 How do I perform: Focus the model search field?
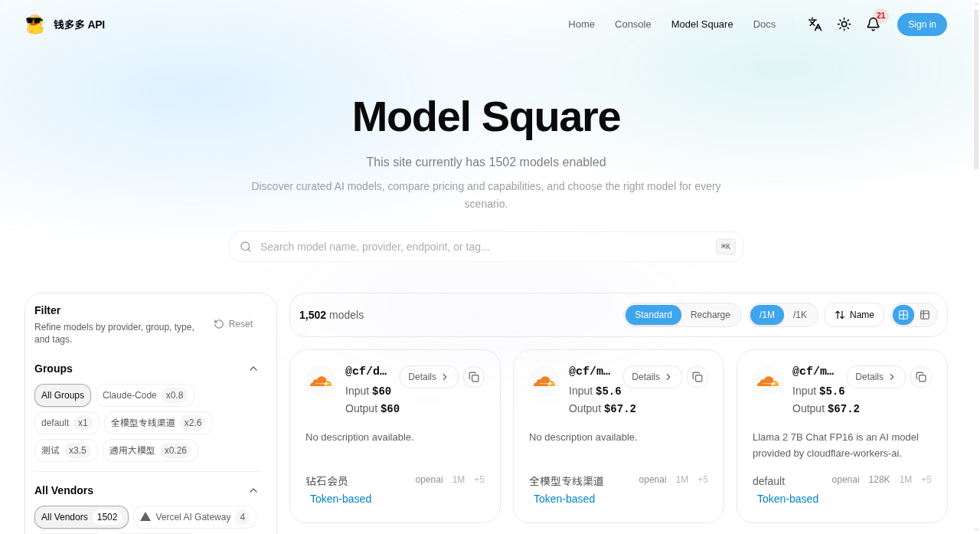[486, 247]
